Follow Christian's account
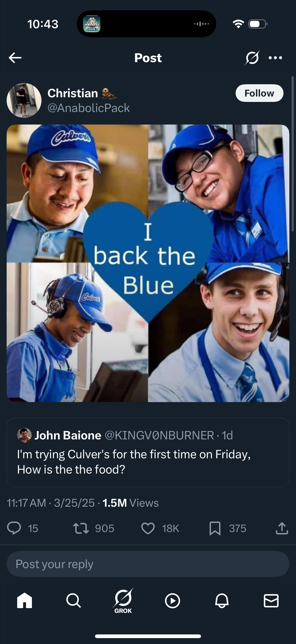Viewport: 296px width, 644px height. click(259, 93)
